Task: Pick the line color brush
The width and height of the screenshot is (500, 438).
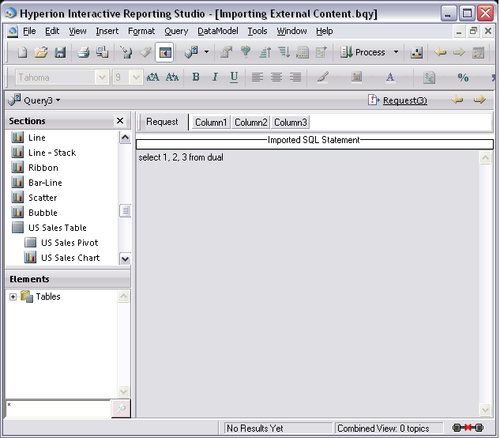Action: (x=322, y=77)
